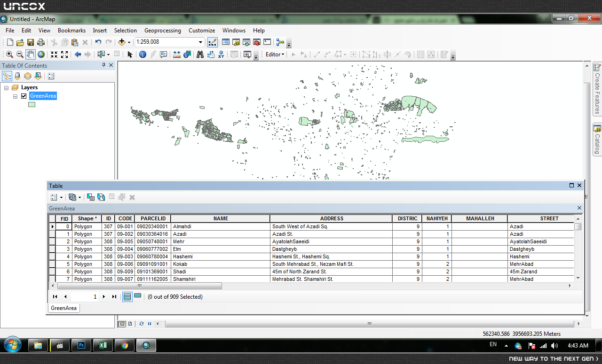Sort by the NAME column header
The width and height of the screenshot is (602, 364).
point(221,218)
